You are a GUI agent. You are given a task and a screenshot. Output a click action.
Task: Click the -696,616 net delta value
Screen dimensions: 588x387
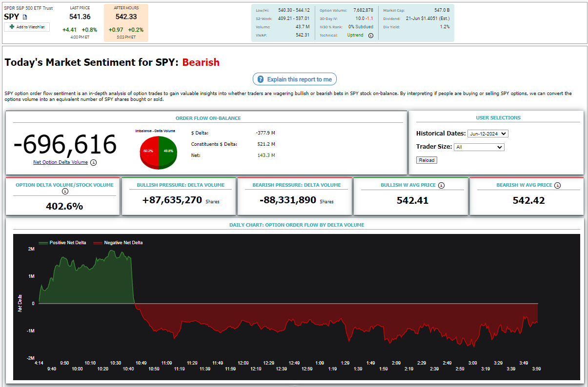[65, 144]
